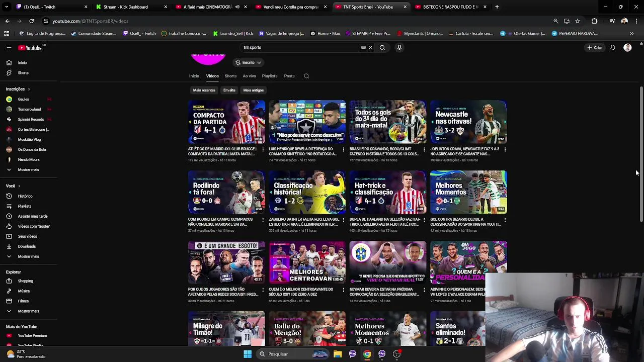The image size is (644, 362).
Task: Switch to the Ao vivo tab
Action: pyautogui.click(x=249, y=76)
